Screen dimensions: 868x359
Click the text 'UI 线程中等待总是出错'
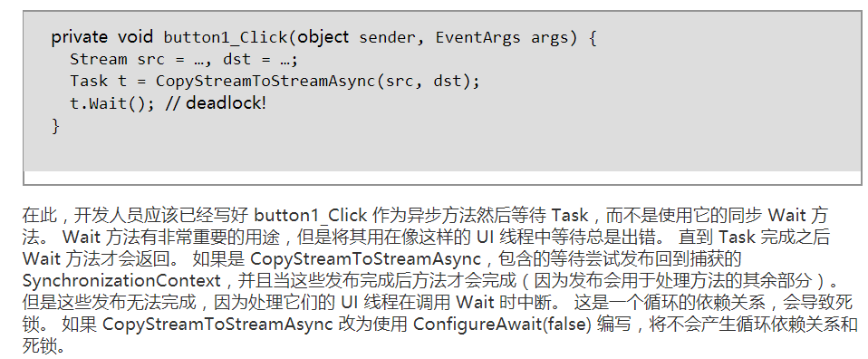(565, 238)
